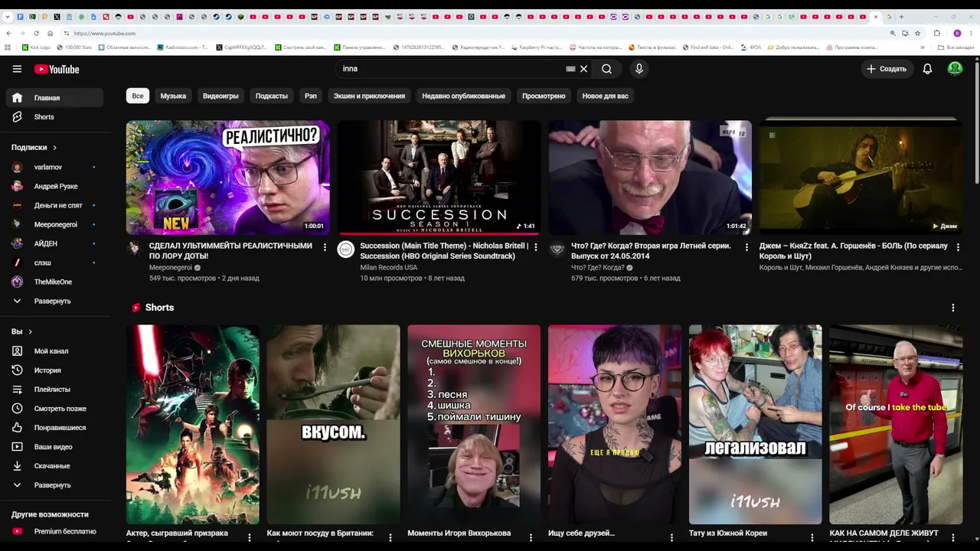Open more options for СДЕЛАЛ УЛЬТИМЕЙТЫ video

click(325, 248)
